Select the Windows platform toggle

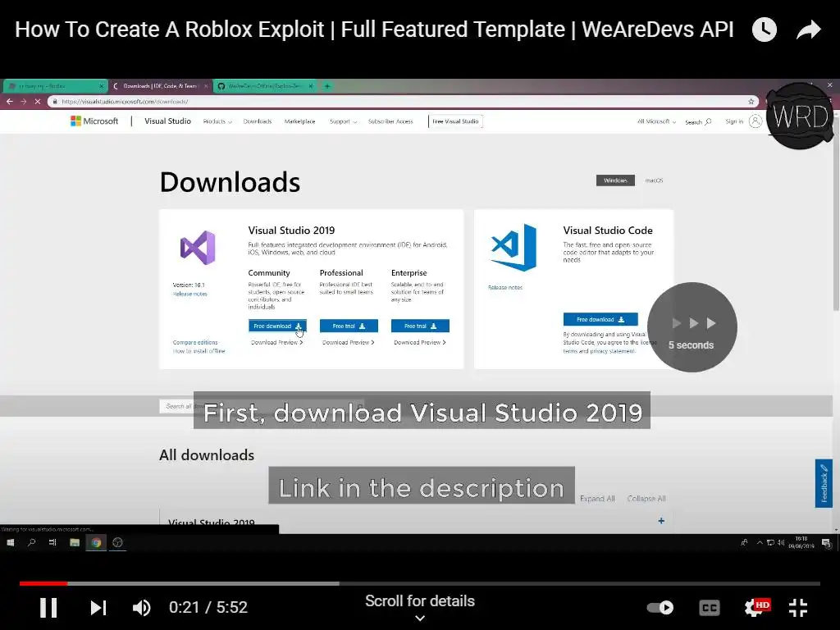coord(615,180)
